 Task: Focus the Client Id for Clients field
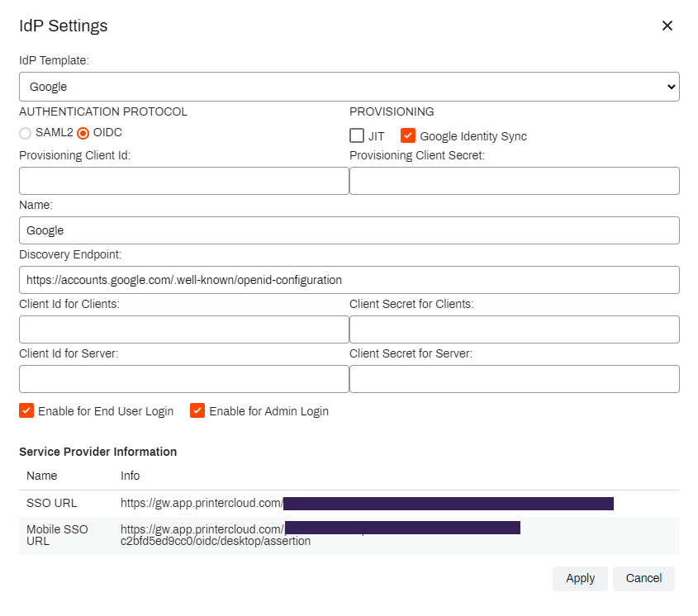[x=184, y=329]
